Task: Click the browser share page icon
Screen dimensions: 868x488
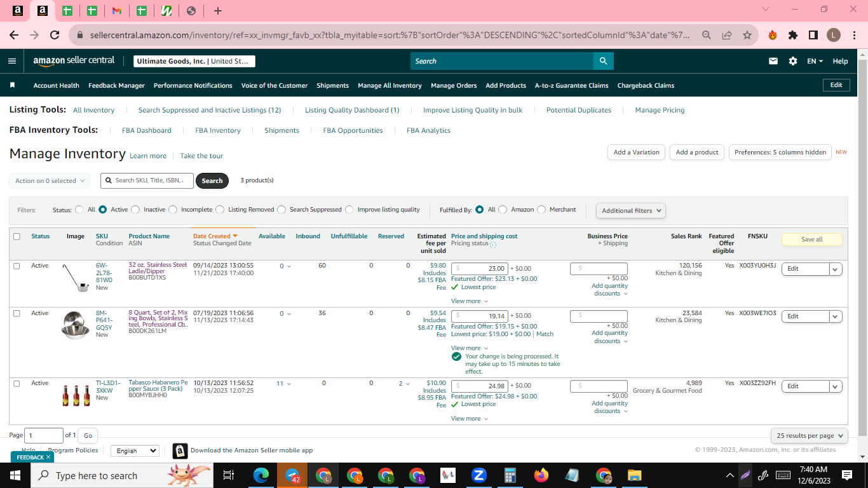Action: click(727, 35)
